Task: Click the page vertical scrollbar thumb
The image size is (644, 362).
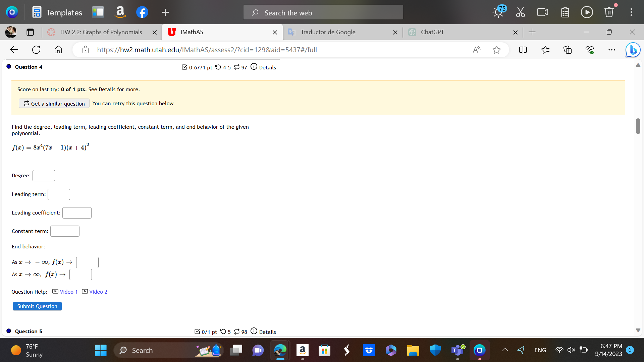Action: tap(638, 126)
